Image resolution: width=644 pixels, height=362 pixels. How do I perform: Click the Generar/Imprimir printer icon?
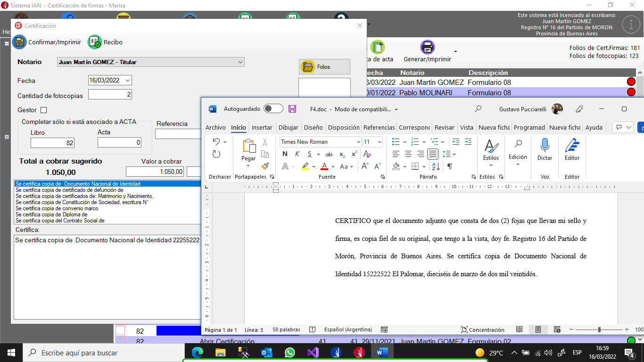[427, 47]
